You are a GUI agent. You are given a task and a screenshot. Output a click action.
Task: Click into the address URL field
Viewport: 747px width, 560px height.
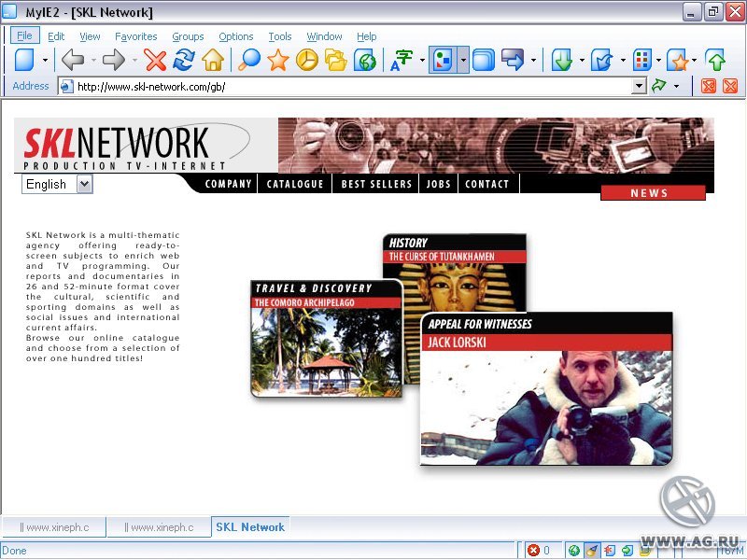pyautogui.click(x=353, y=86)
